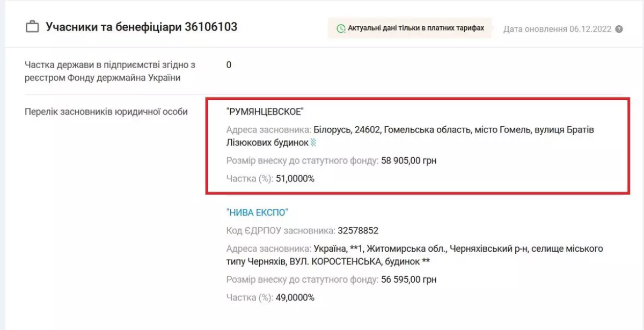Click the paid tariffs notice badge text

(x=415, y=28)
